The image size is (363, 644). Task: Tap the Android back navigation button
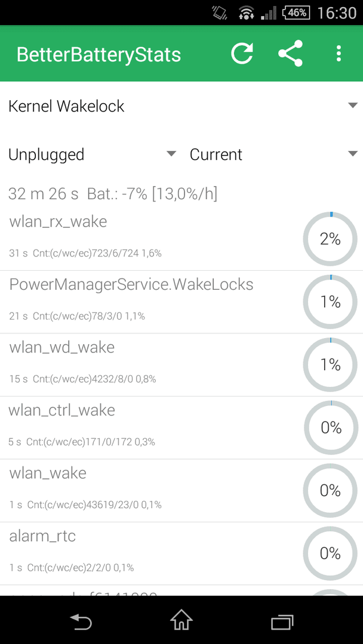(81, 621)
